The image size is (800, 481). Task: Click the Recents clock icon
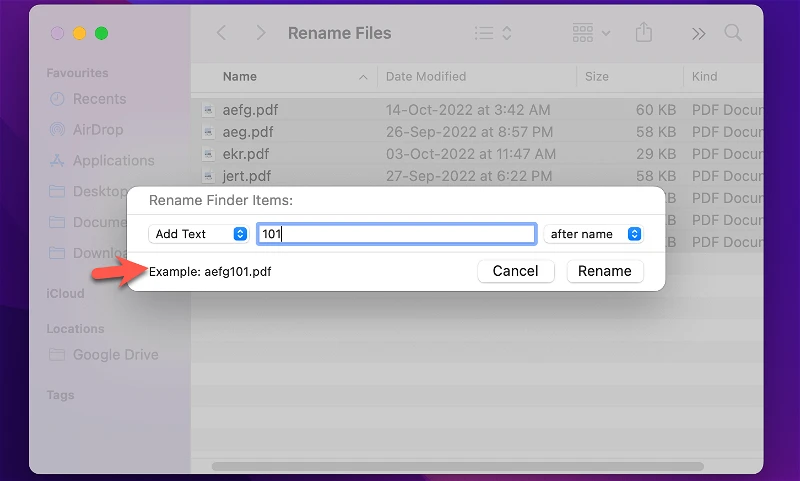click(57, 99)
